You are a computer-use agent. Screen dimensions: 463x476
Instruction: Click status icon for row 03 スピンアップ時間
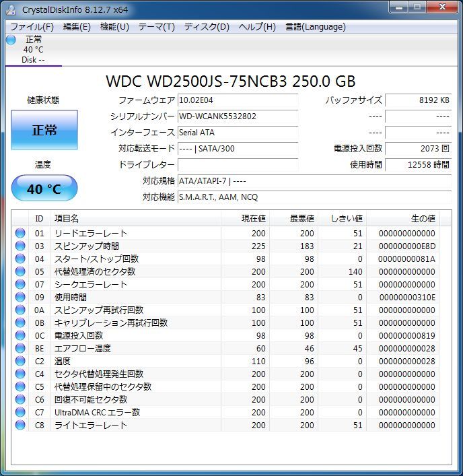coord(20,246)
